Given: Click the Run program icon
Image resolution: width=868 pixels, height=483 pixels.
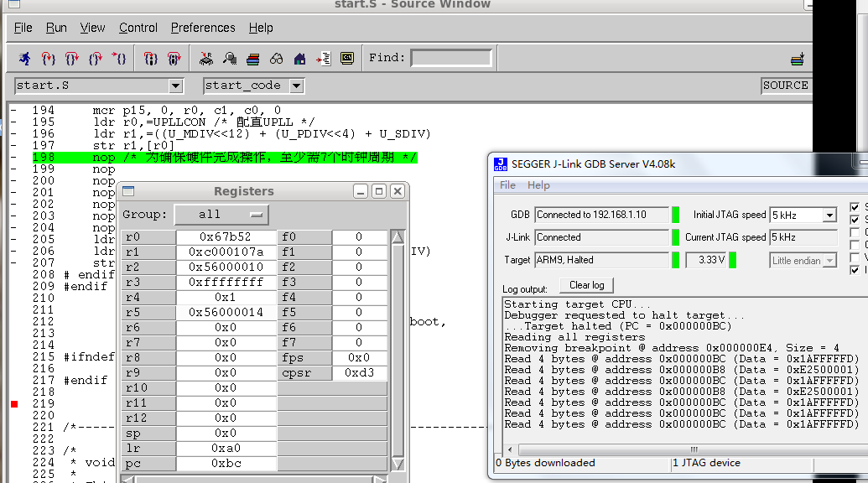Looking at the screenshot, I should tap(25, 58).
